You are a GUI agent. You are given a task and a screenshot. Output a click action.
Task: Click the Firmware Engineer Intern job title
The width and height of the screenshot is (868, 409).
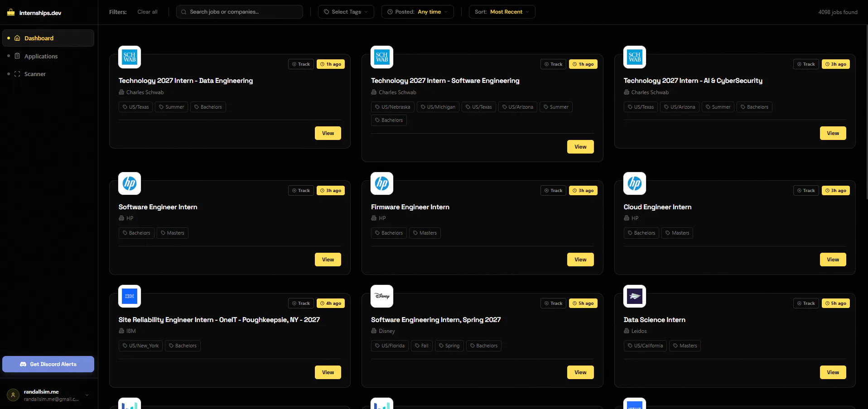(x=410, y=207)
